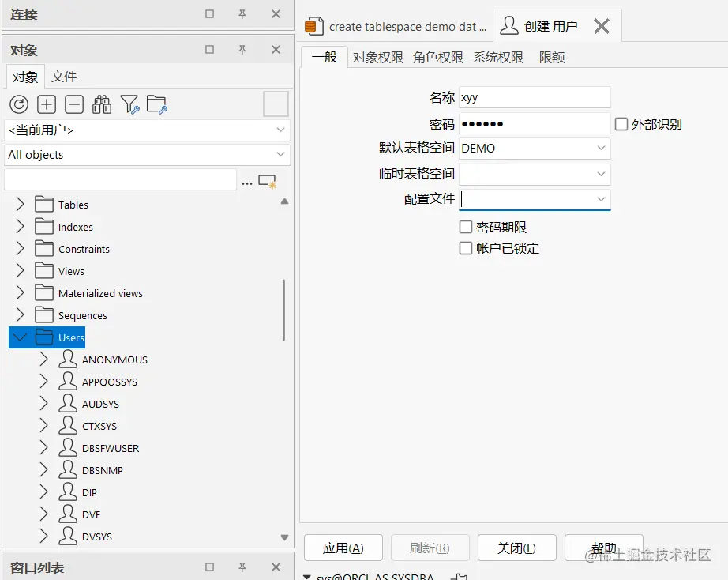Screen dimensions: 728x580
Task: Click the object tree scrollbar thumb
Action: [x=283, y=310]
